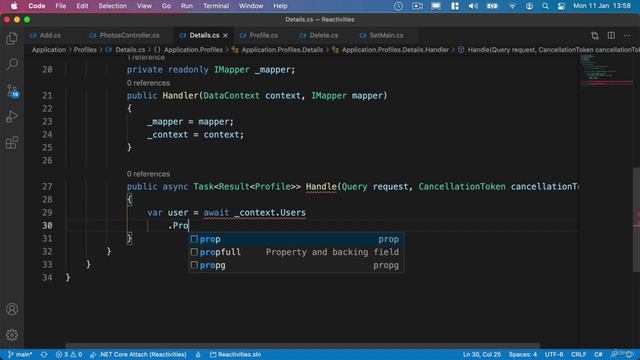Screen dimensions: 640x360
Task: Click the 0 references CodeLens above Handle
Action: [148, 174]
